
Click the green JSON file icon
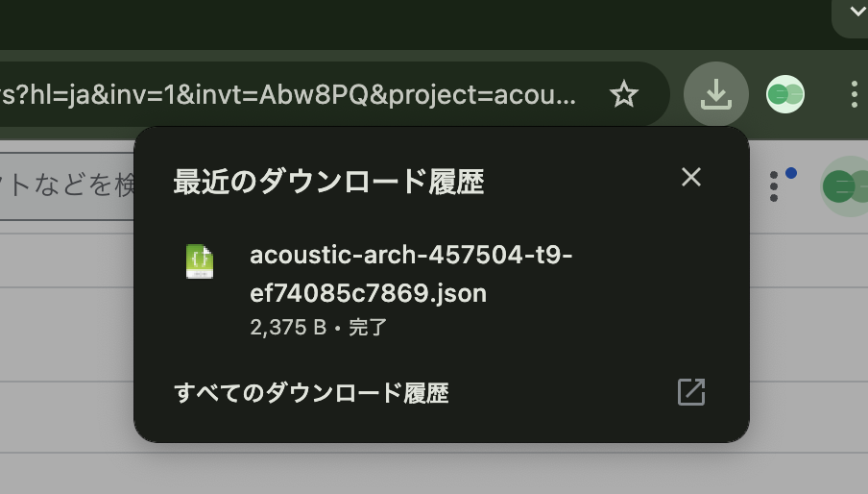200,261
